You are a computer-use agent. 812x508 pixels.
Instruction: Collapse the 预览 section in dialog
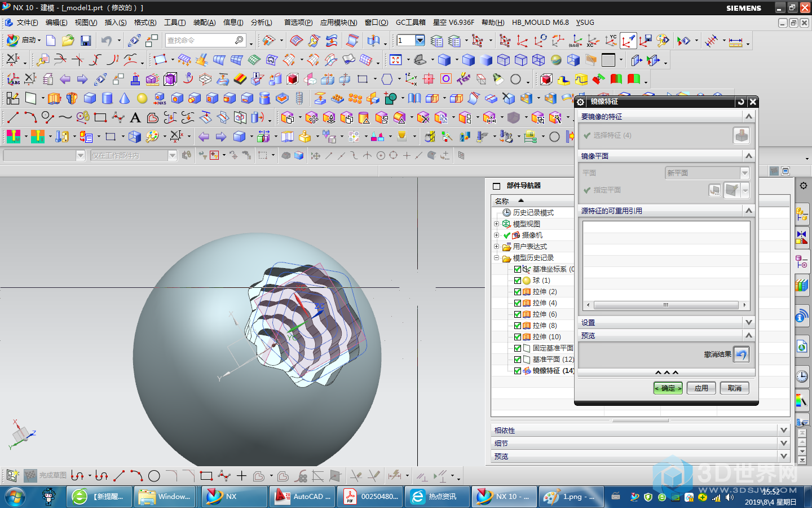[749, 335]
